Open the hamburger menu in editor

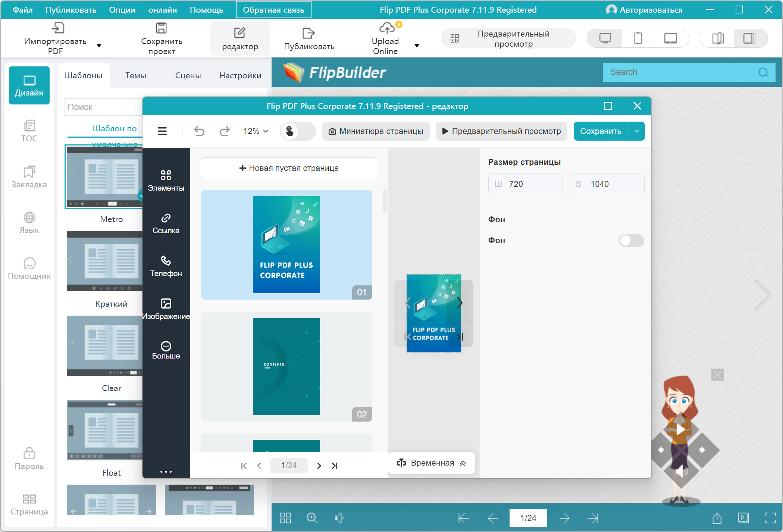[162, 131]
